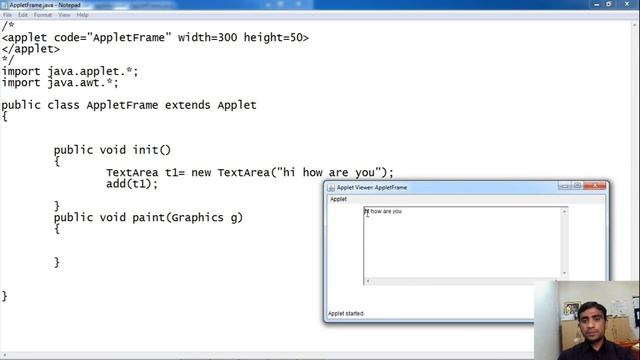Click the text area's scroll down arrow

[564, 273]
